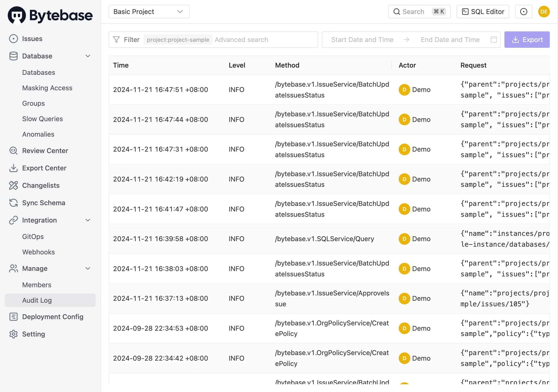Select Audit Log in the sidebar
Screen dimensions: 558x392
pos(37,300)
